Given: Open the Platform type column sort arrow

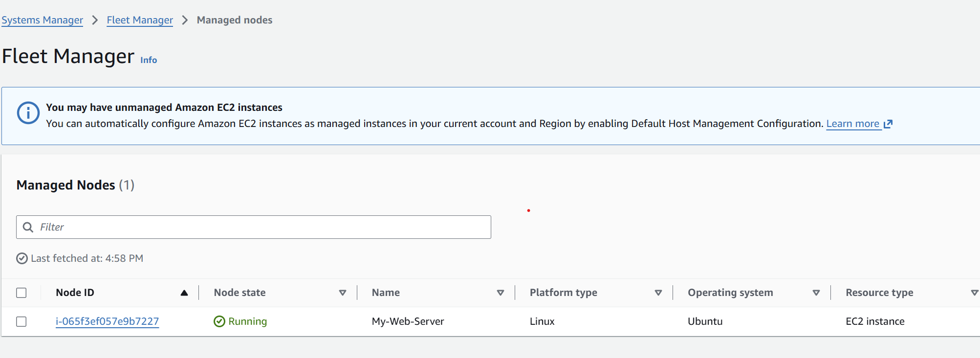Looking at the screenshot, I should [x=658, y=293].
